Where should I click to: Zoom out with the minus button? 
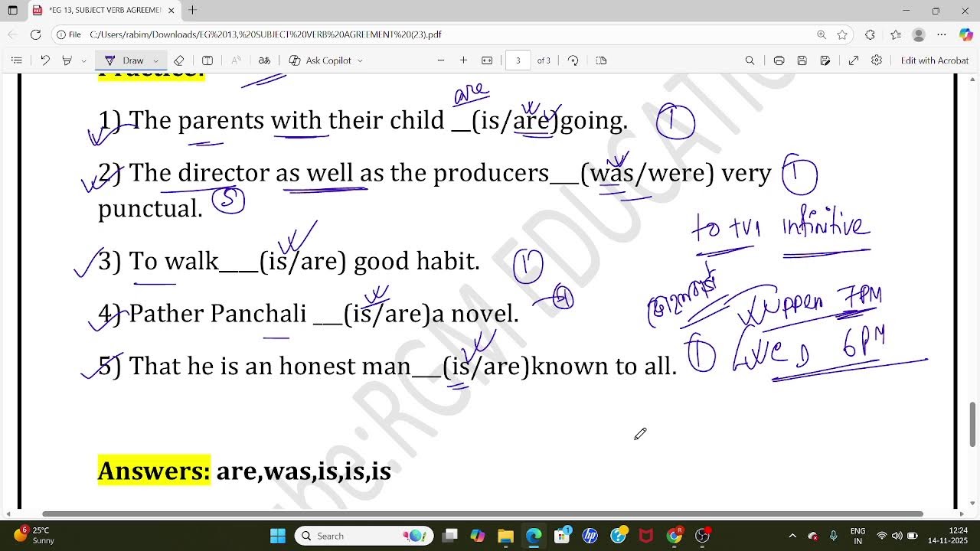click(x=441, y=60)
